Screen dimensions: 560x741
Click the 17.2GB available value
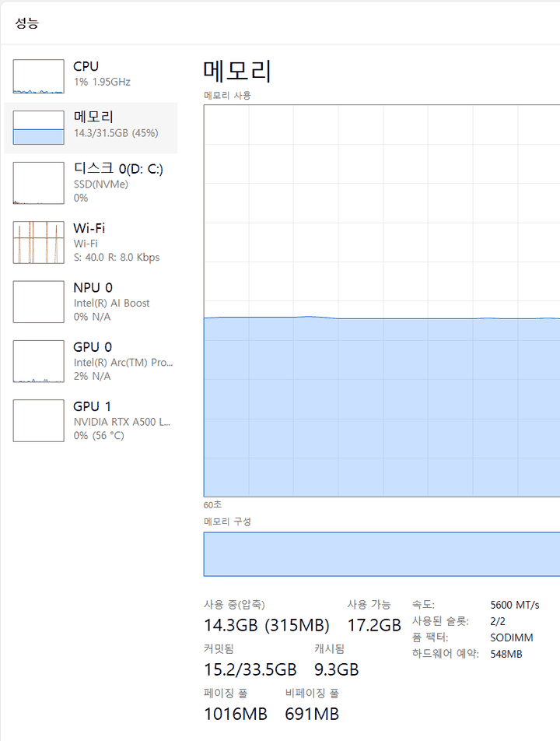[x=374, y=625]
